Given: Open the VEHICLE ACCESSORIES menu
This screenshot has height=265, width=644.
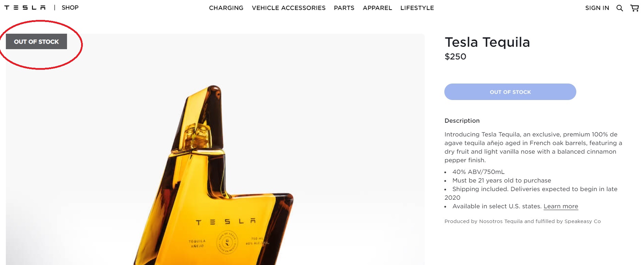Looking at the screenshot, I should pos(289,8).
